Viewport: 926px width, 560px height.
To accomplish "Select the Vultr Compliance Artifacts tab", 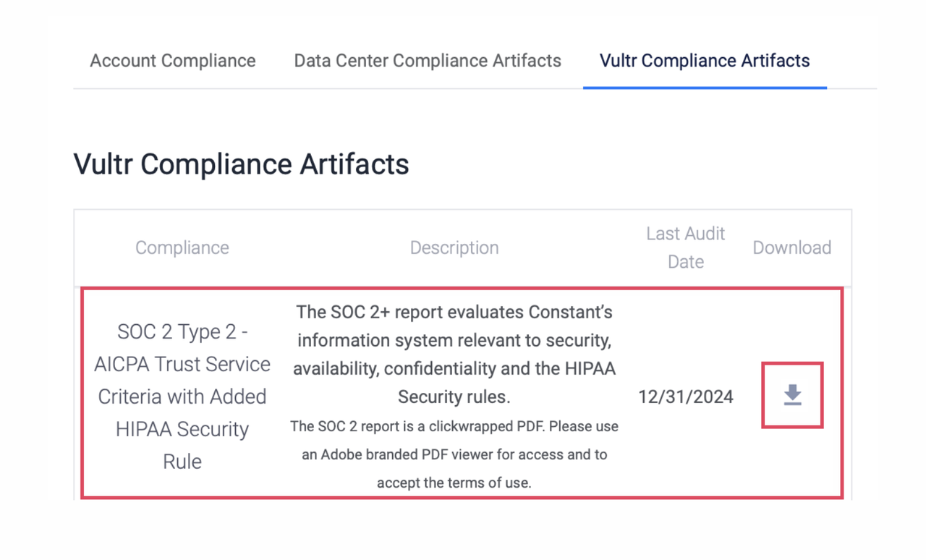I will click(x=704, y=61).
